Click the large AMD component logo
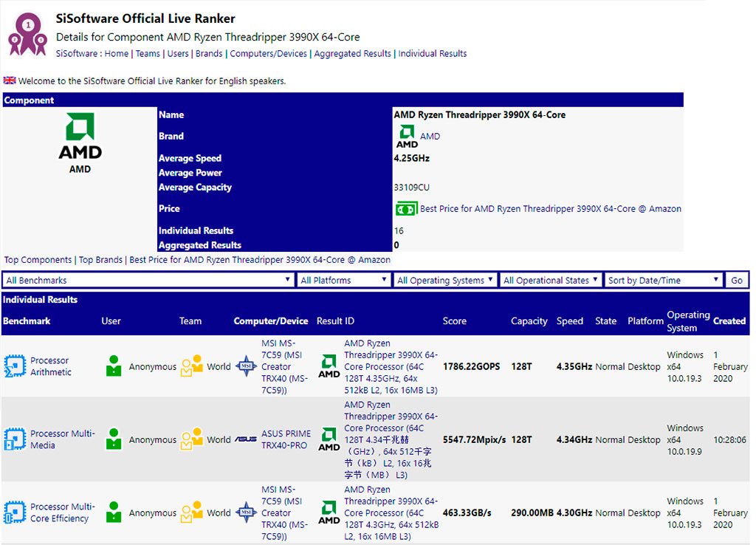Screen dimensions: 756x545 80,136
